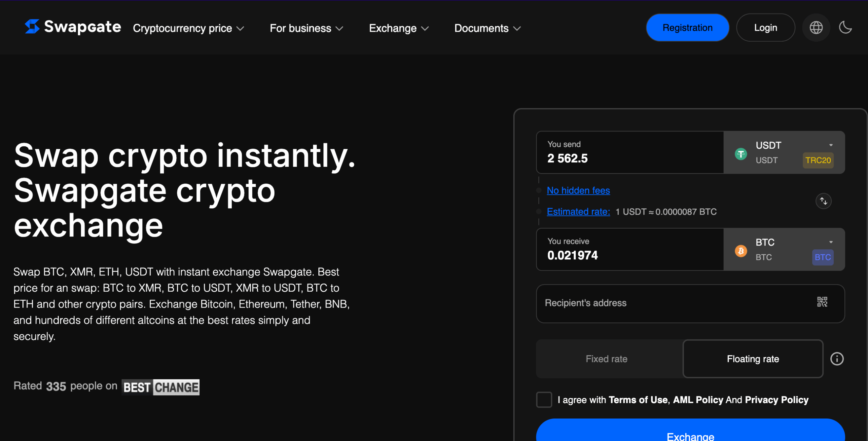Viewport: 868px width, 441px height.
Task: Click the Swapgate logo icon
Action: click(32, 26)
